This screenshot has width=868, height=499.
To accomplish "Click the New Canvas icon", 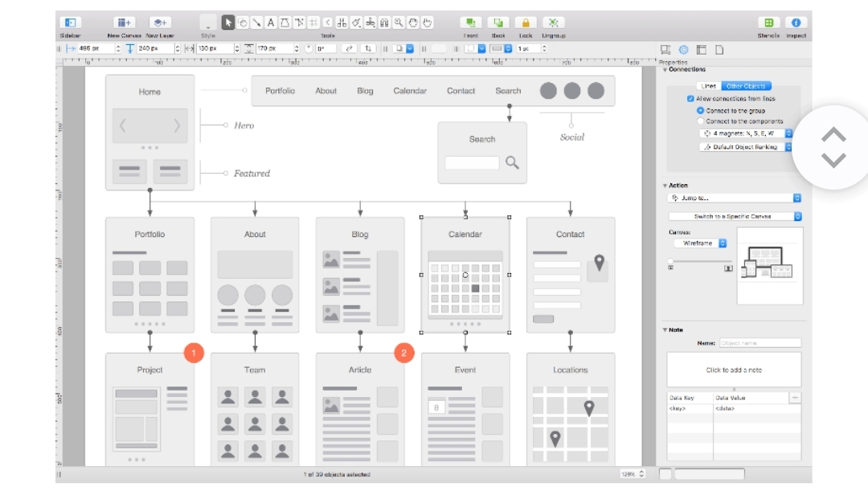I will [x=123, y=23].
